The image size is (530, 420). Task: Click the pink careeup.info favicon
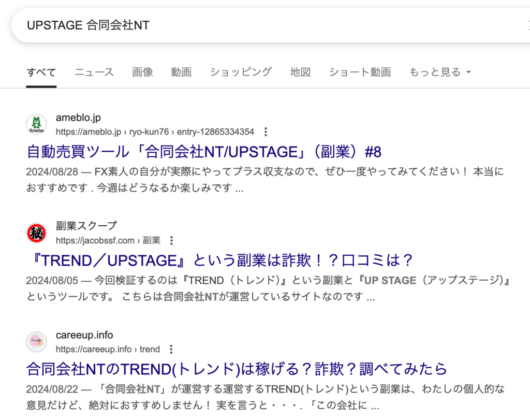[37, 342]
